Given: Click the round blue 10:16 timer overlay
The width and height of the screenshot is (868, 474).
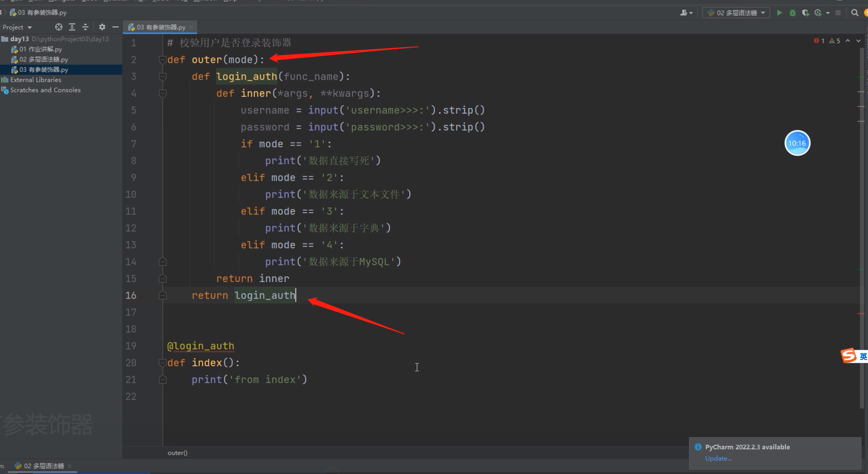Looking at the screenshot, I should [797, 143].
